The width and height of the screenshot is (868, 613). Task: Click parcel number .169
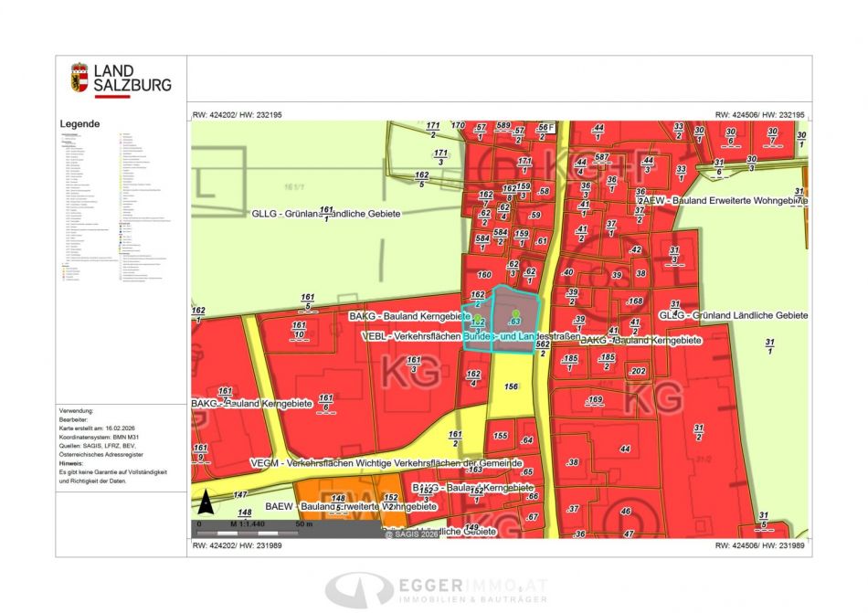click(x=595, y=400)
